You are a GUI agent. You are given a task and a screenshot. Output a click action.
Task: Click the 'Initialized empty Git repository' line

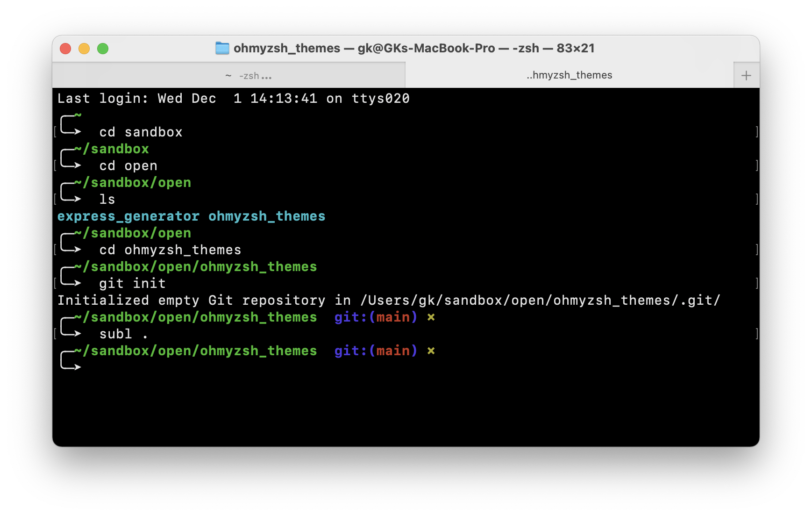coord(389,301)
